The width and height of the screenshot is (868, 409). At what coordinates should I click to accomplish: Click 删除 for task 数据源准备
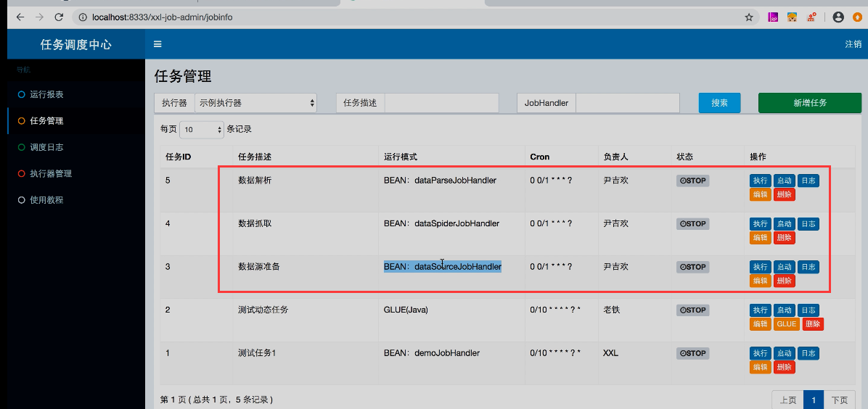[x=784, y=281]
